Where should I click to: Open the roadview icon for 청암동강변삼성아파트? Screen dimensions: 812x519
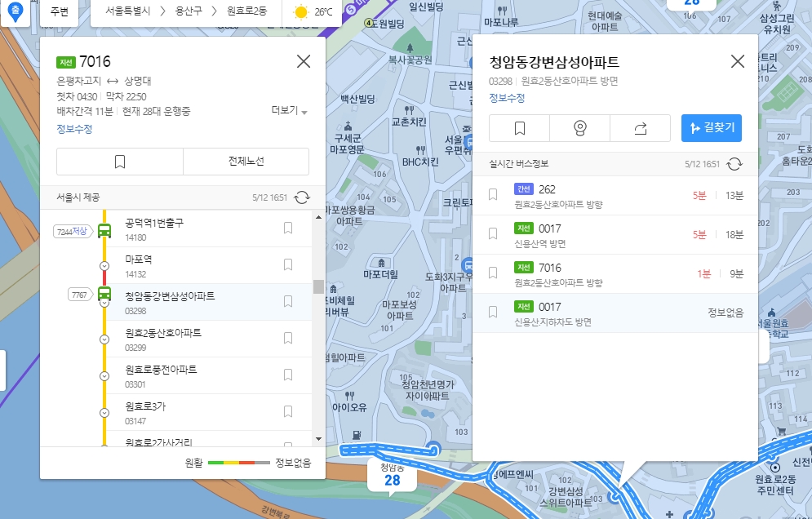click(579, 128)
